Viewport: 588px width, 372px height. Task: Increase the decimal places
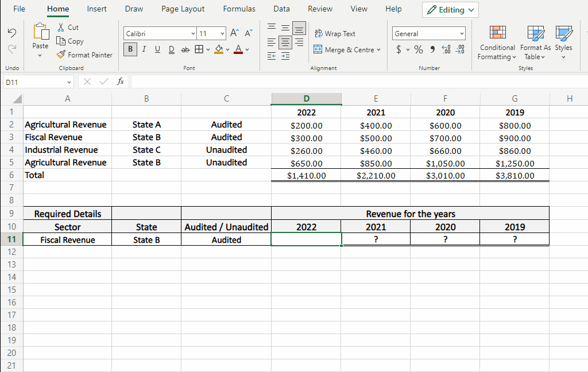click(446, 50)
